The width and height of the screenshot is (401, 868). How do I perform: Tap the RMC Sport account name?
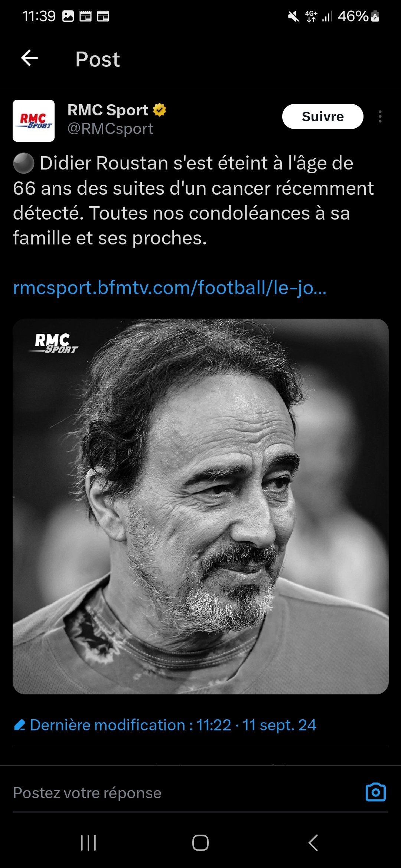108,110
